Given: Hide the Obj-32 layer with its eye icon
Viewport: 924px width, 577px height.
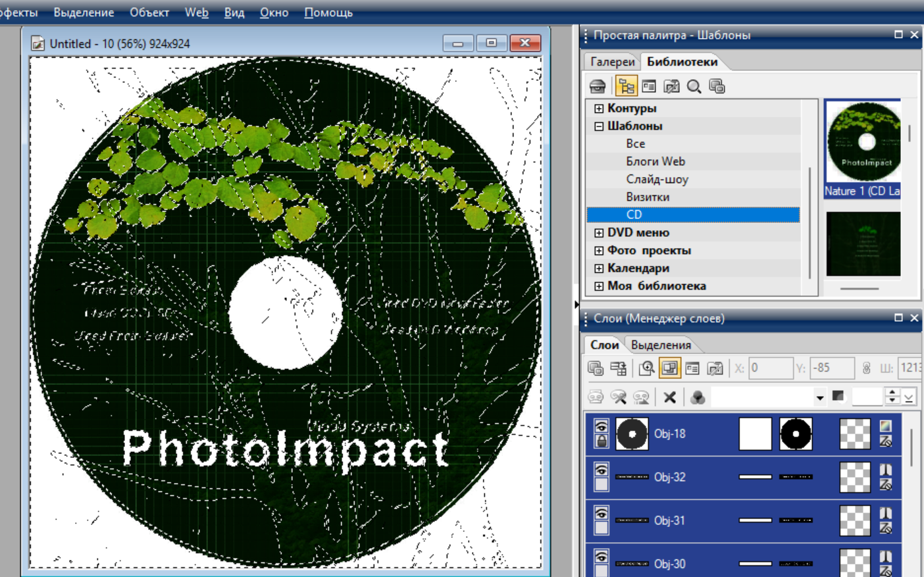Looking at the screenshot, I should (602, 470).
